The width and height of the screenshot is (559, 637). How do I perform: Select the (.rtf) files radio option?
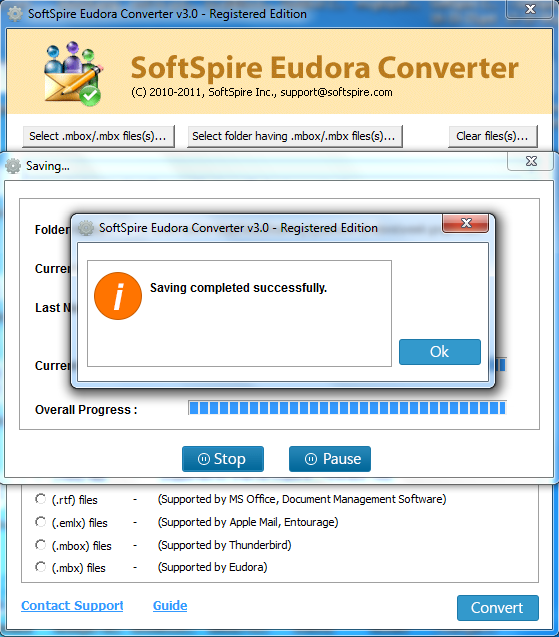coord(40,499)
